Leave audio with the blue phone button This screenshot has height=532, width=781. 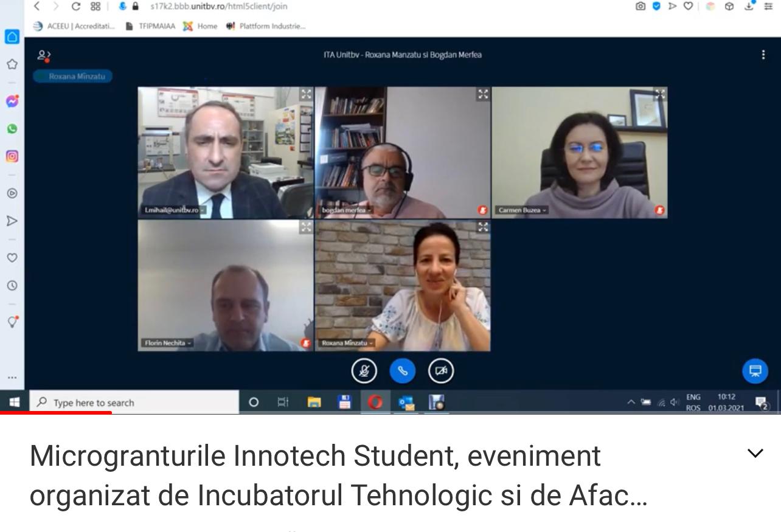pos(402,371)
